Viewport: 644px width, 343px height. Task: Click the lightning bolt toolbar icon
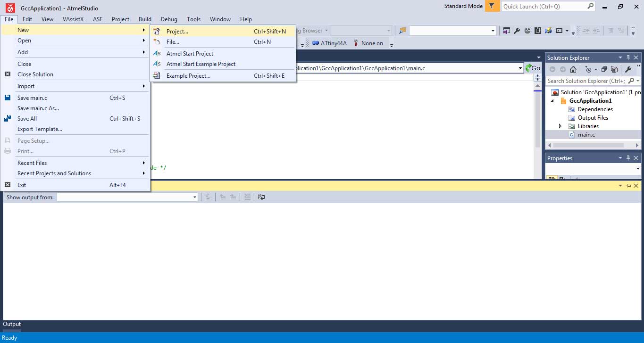coord(548,31)
